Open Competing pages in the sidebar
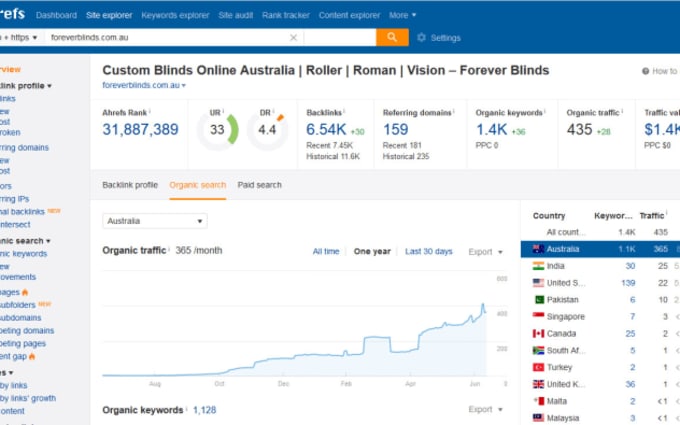The width and height of the screenshot is (680, 425). point(23,343)
